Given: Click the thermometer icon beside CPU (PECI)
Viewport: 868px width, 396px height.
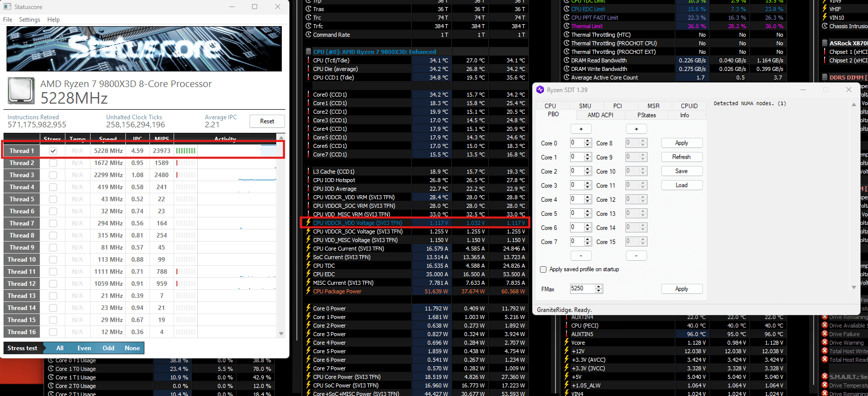Looking at the screenshot, I should [567, 326].
